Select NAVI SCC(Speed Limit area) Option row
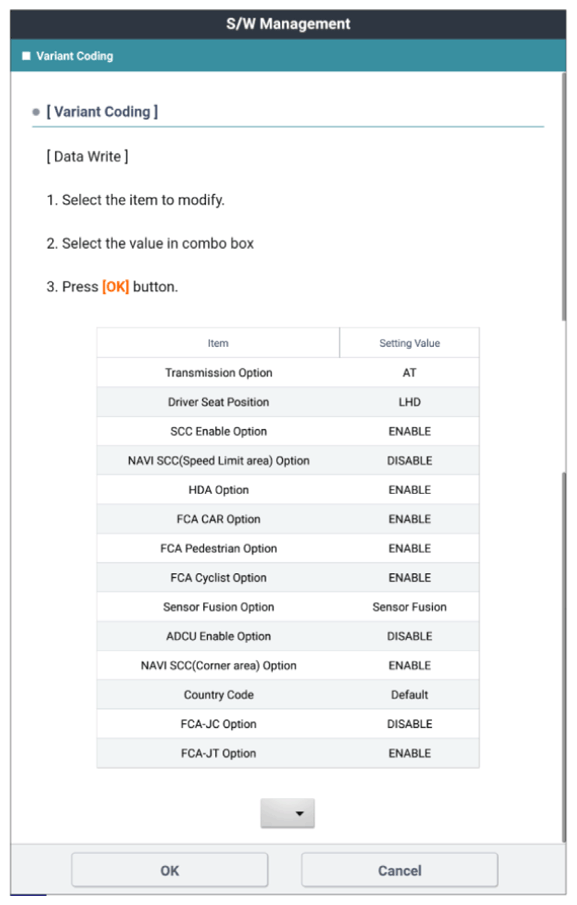 pos(288,461)
